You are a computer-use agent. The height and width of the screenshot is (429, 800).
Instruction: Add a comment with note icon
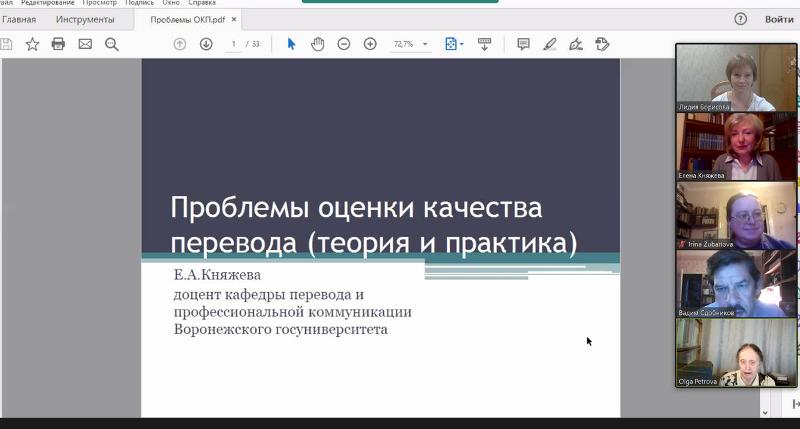523,44
